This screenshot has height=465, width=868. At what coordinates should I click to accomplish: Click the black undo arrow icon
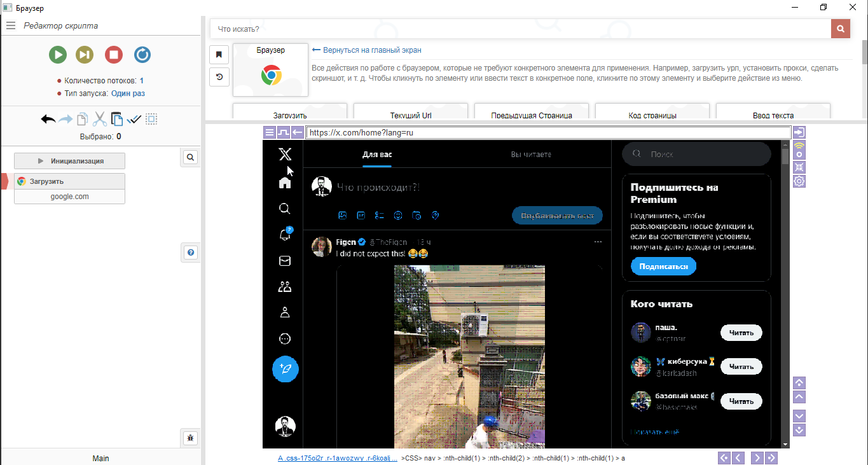click(x=48, y=119)
